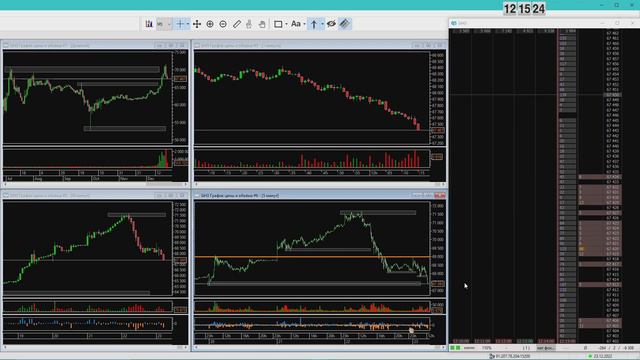Click the order book window title icon
Screen dimensions: 640x360
(454, 23)
